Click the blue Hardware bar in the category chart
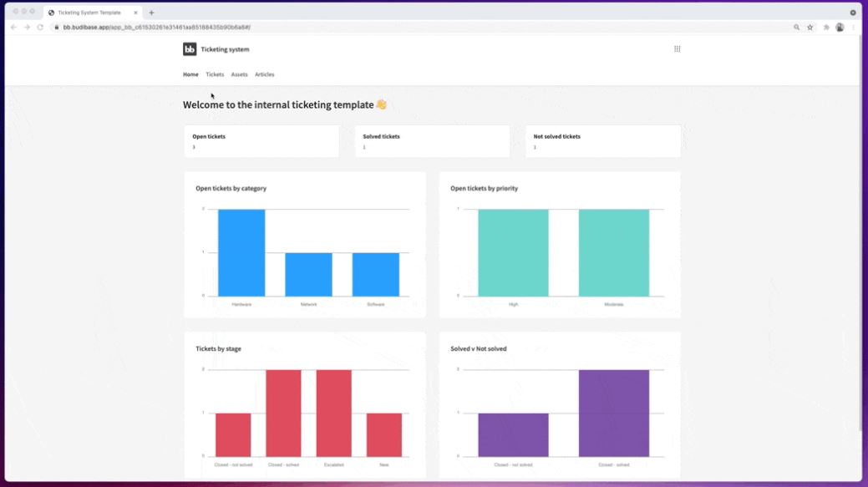868x487 pixels. click(241, 253)
